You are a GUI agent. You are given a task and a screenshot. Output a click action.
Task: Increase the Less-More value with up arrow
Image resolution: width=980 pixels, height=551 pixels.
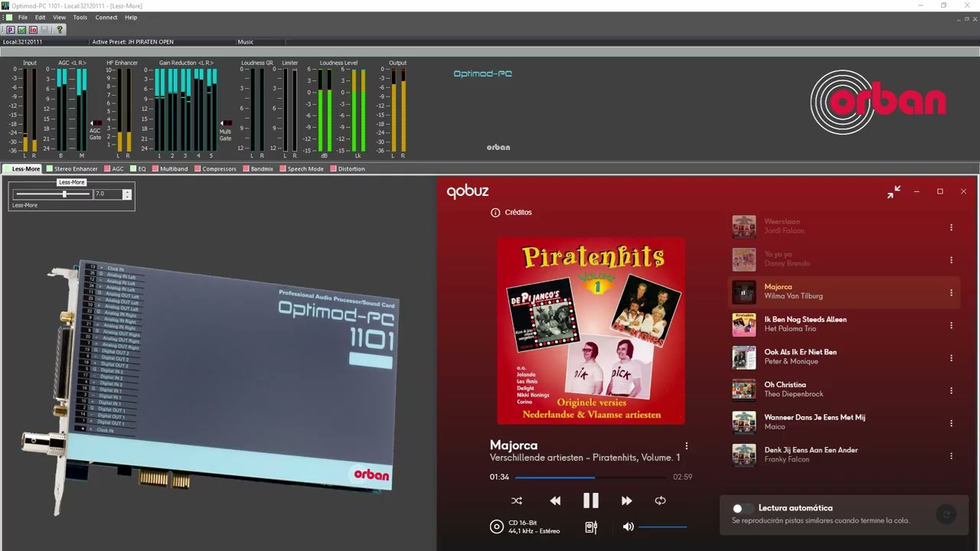point(127,192)
